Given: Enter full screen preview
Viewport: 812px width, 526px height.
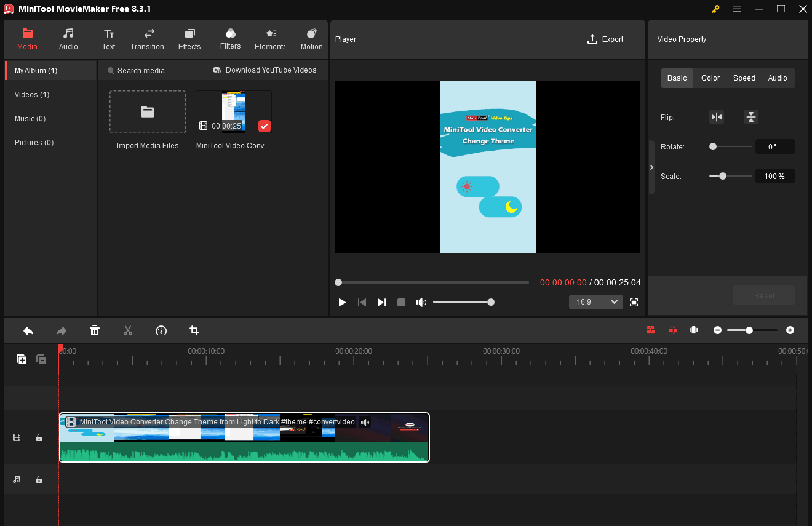Looking at the screenshot, I should pos(634,302).
